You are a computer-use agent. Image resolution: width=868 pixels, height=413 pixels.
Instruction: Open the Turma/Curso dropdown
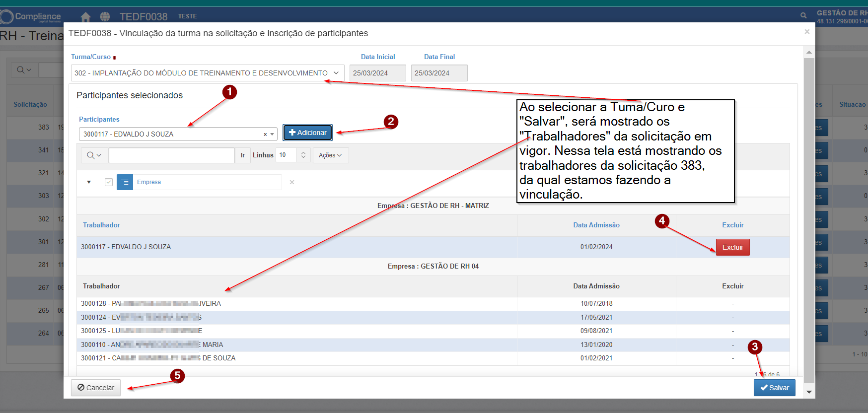point(208,73)
